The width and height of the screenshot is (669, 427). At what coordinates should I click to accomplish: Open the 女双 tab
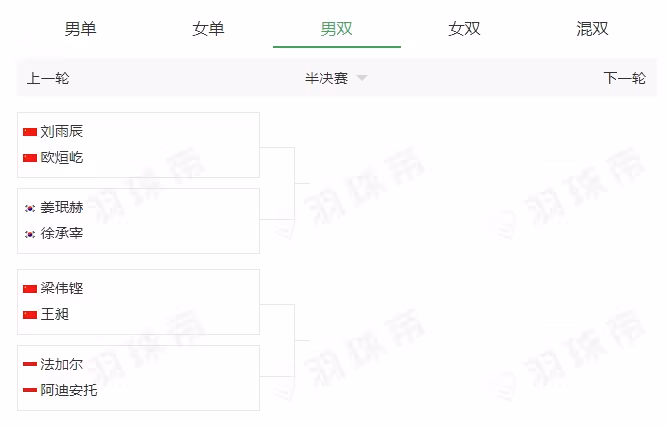point(464,29)
